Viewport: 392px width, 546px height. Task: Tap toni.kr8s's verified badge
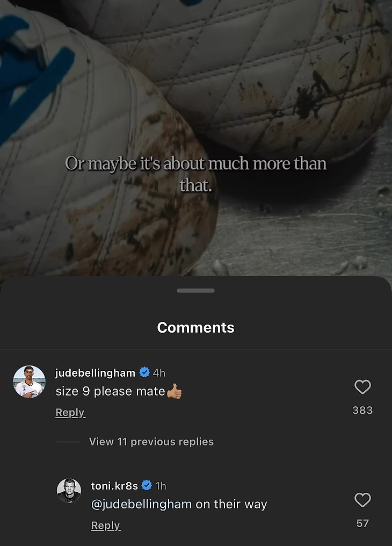point(147,485)
